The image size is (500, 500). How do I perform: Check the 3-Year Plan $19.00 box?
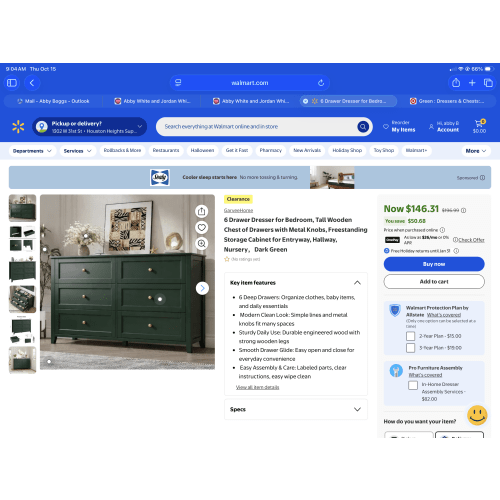[411, 348]
